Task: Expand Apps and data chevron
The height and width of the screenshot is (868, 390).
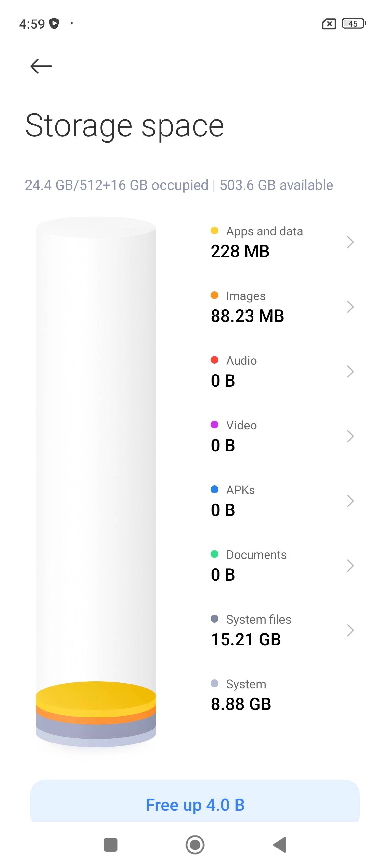Action: pyautogui.click(x=350, y=242)
